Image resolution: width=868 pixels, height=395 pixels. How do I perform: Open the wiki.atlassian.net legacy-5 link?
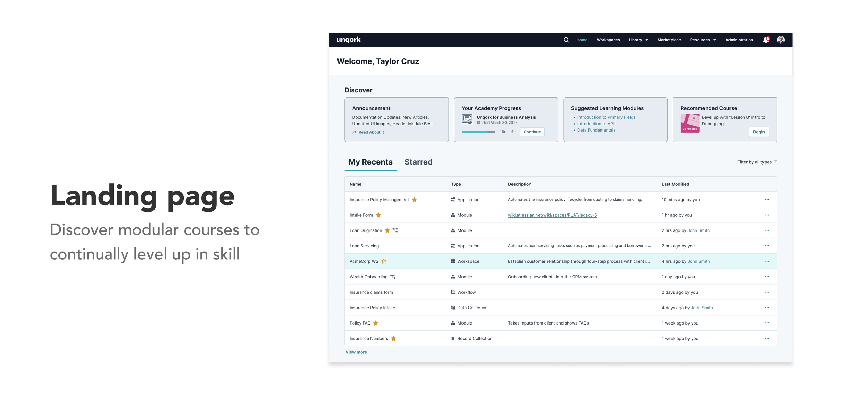click(552, 215)
